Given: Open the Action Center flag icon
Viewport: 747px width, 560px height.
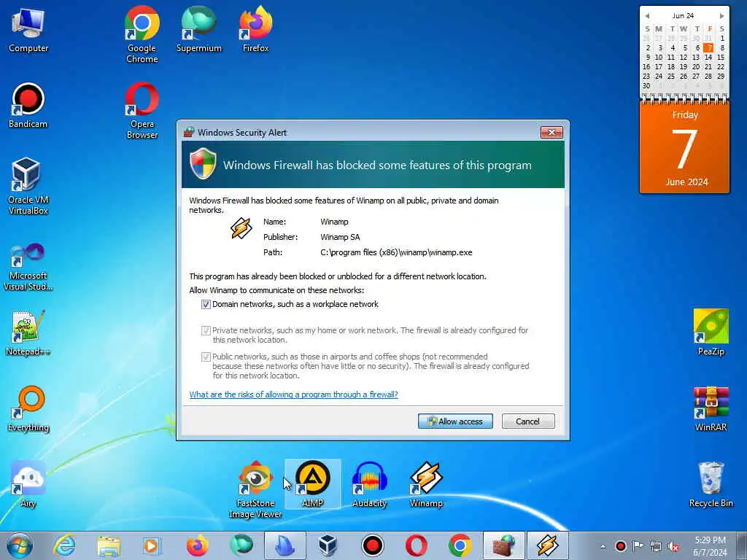Looking at the screenshot, I should tap(638, 546).
